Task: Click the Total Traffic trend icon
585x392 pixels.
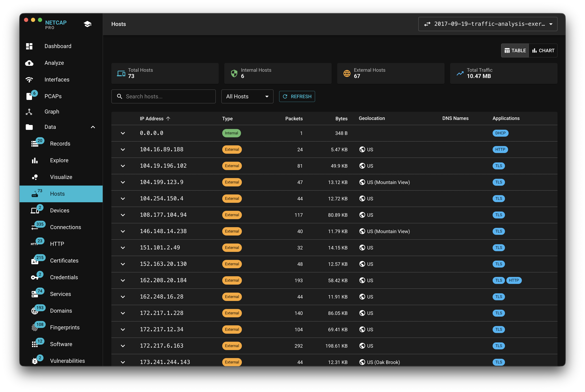Action: pyautogui.click(x=460, y=73)
